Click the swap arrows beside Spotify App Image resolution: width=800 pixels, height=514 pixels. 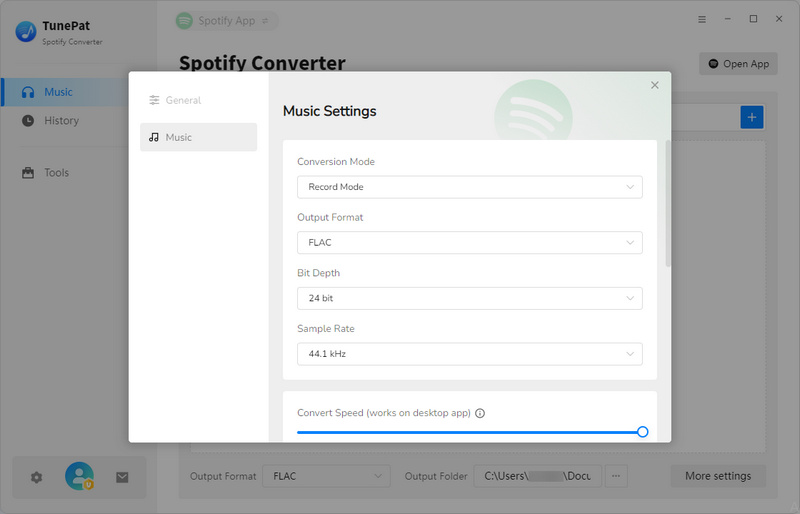coord(265,21)
